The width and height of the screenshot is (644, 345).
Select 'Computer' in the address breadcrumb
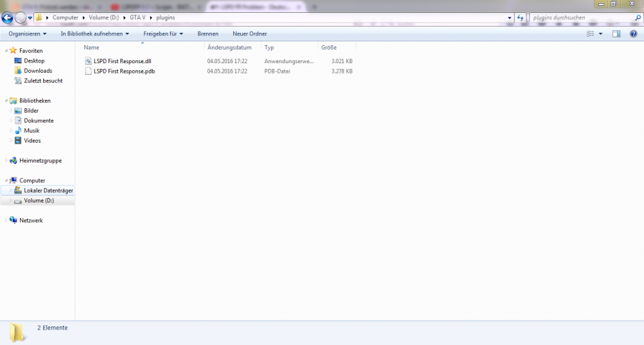point(65,17)
